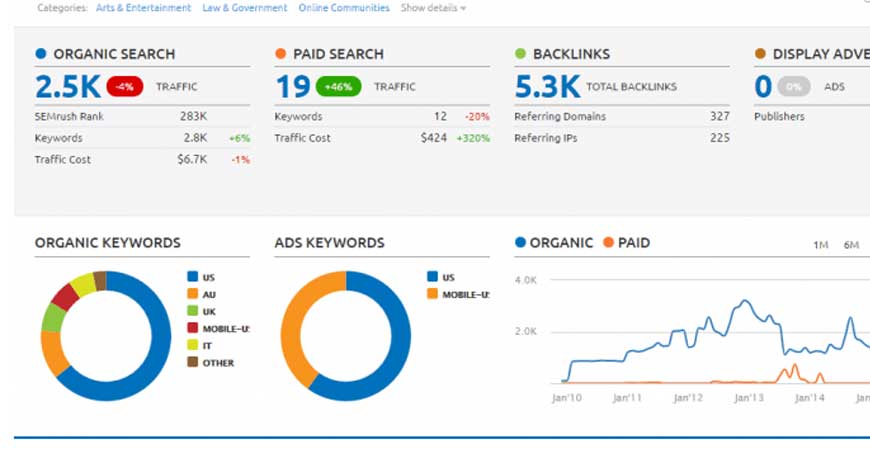
Task: Toggle the PAID series in traffic chart
Action: pos(627,243)
